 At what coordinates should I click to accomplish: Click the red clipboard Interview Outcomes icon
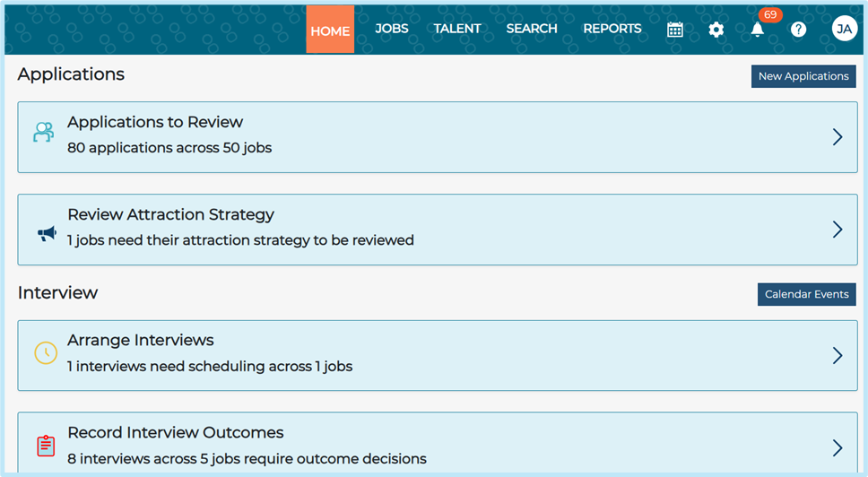(x=46, y=445)
